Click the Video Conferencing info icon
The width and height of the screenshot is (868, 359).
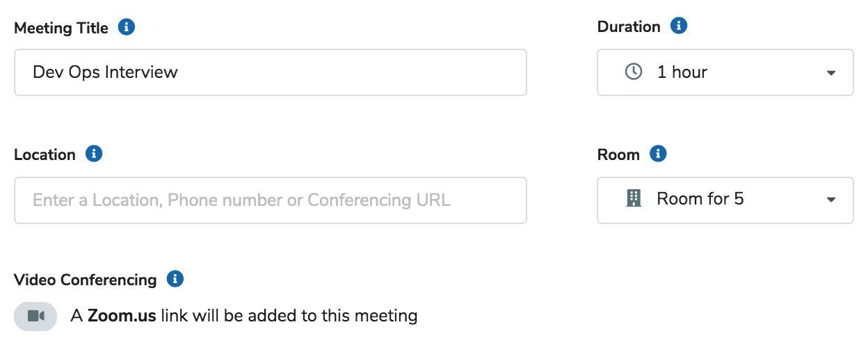point(175,279)
